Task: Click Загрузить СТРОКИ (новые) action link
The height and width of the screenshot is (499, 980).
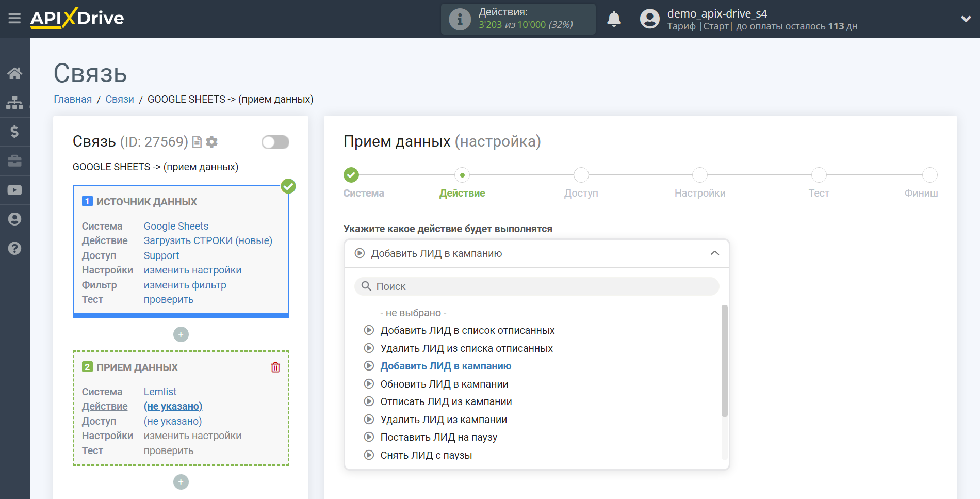Action: pyautogui.click(x=208, y=240)
